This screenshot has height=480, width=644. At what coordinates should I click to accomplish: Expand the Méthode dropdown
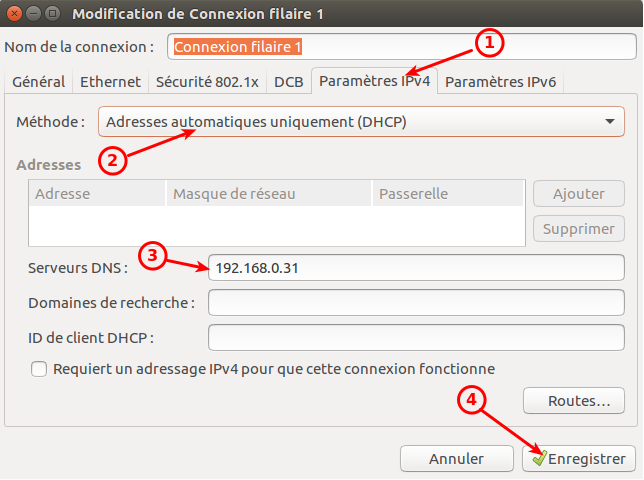click(x=361, y=122)
